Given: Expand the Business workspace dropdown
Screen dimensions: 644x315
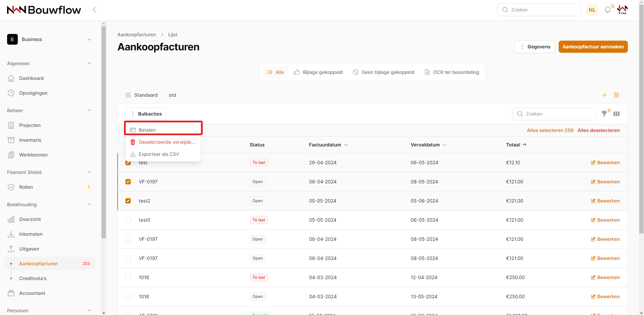Looking at the screenshot, I should [89, 39].
